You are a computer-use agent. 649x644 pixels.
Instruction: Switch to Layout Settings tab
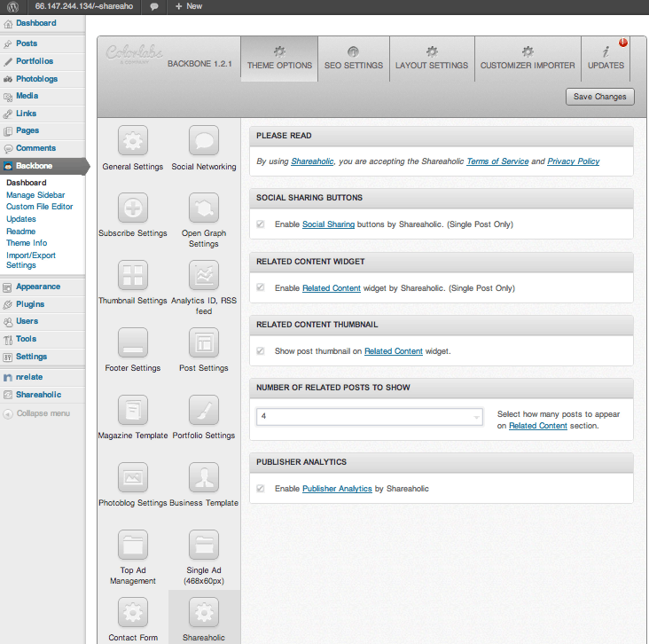(432, 59)
